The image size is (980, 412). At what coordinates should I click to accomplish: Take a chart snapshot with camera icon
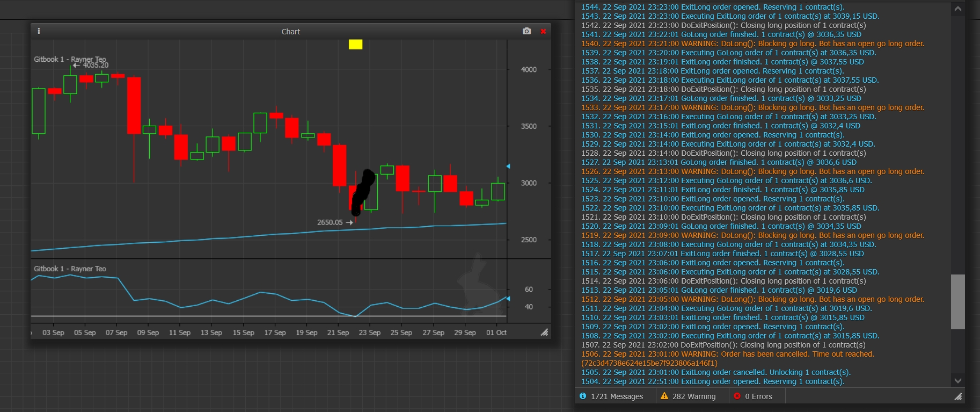point(526,31)
